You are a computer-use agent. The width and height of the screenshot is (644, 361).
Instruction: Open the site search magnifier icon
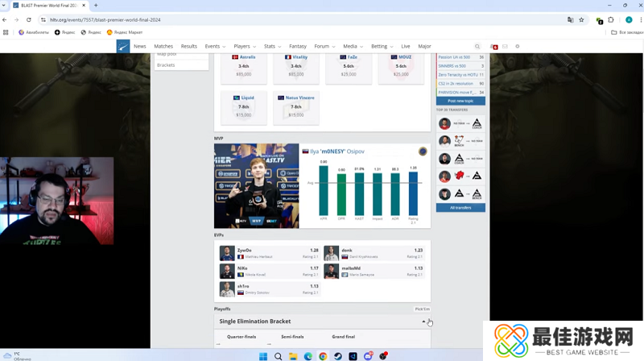click(x=477, y=47)
